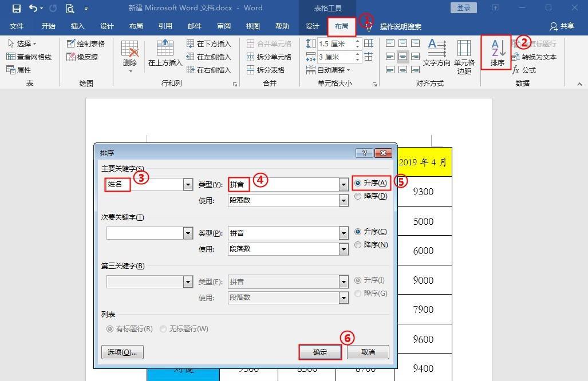Viewport: 588px width, 381px height.
Task: Confirm sorting with OK (确定) button
Action: (320, 352)
